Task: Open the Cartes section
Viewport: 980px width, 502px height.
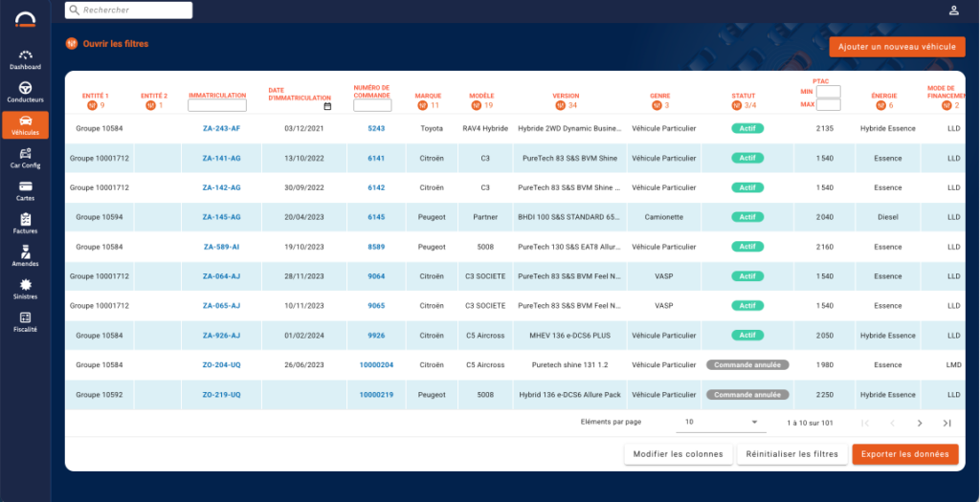Action: 25,190
